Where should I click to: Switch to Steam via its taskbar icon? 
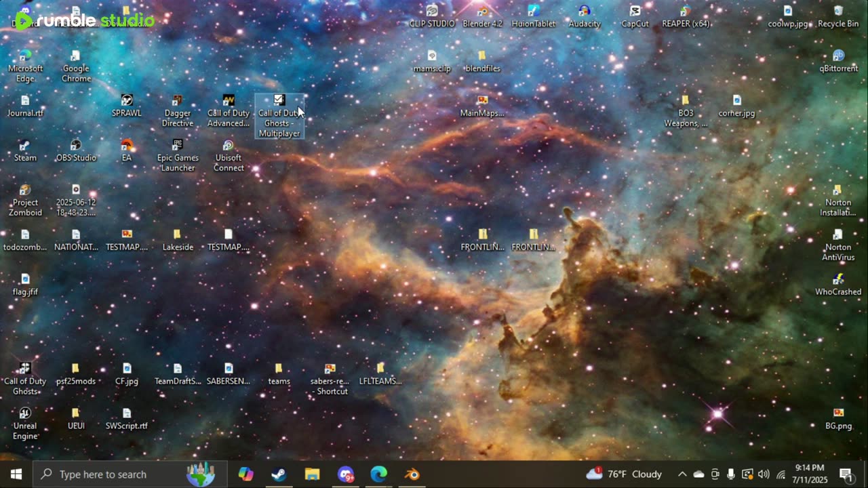279,474
